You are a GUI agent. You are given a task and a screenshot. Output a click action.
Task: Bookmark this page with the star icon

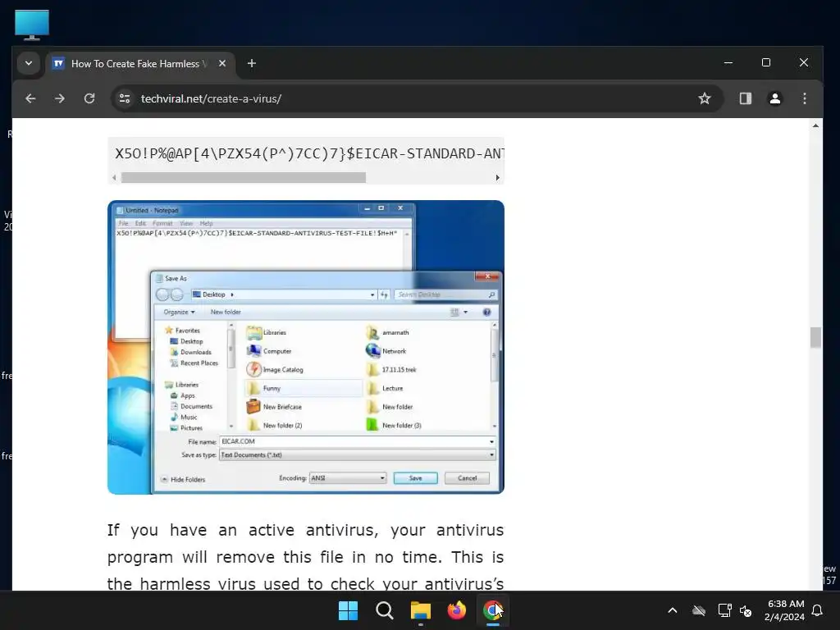tap(705, 98)
